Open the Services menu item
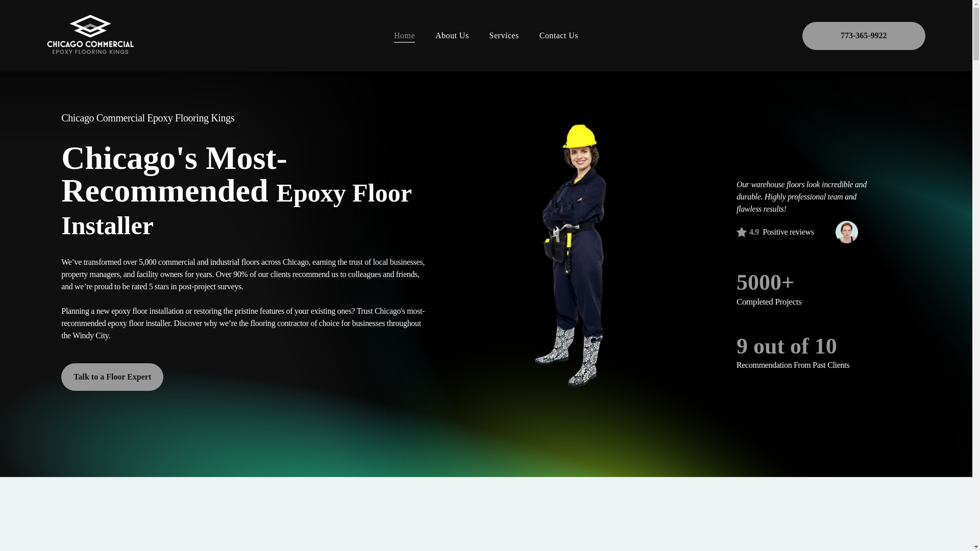The height and width of the screenshot is (551, 980). (504, 36)
